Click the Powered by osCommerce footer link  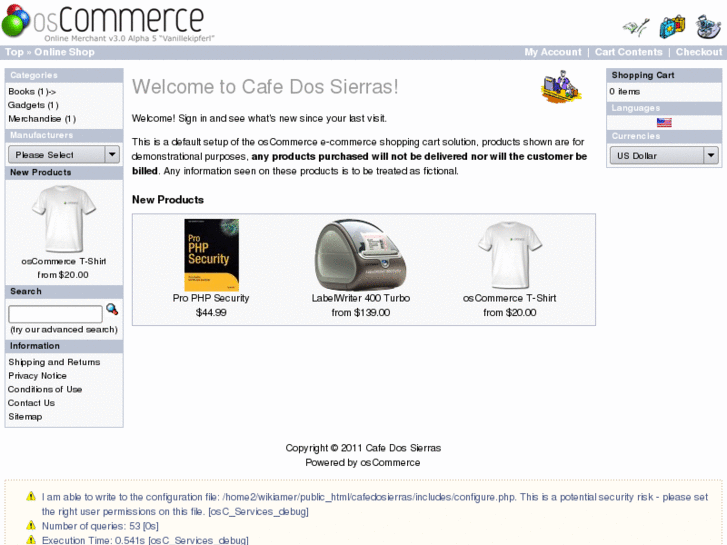pyautogui.click(x=363, y=462)
